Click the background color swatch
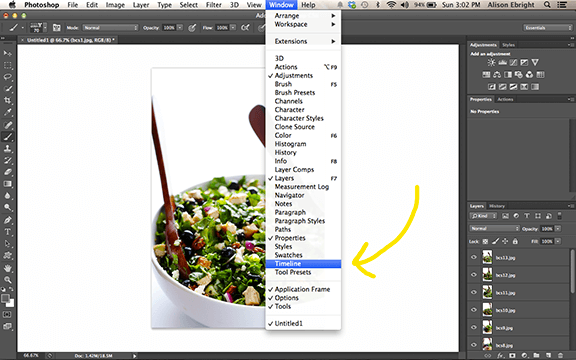Image resolution: width=576 pixels, height=360 pixels. pos(11,303)
